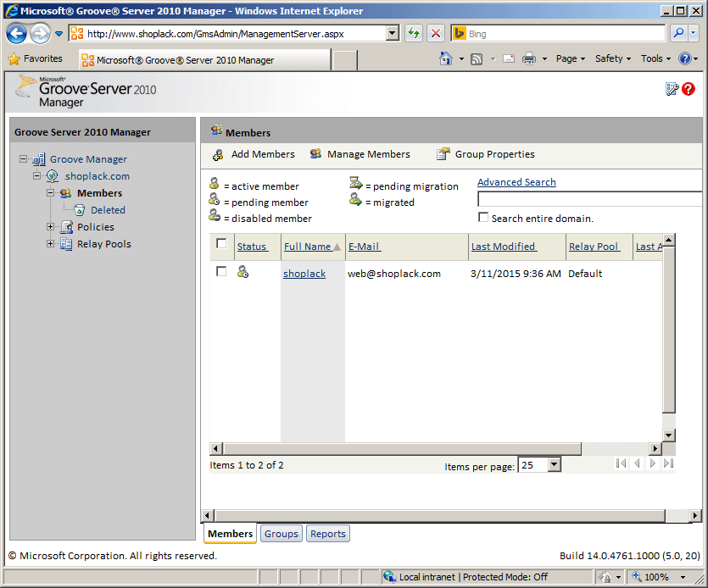This screenshot has width=708, height=588.
Task: Enable Search entire domain checkbox
Action: pos(483,217)
